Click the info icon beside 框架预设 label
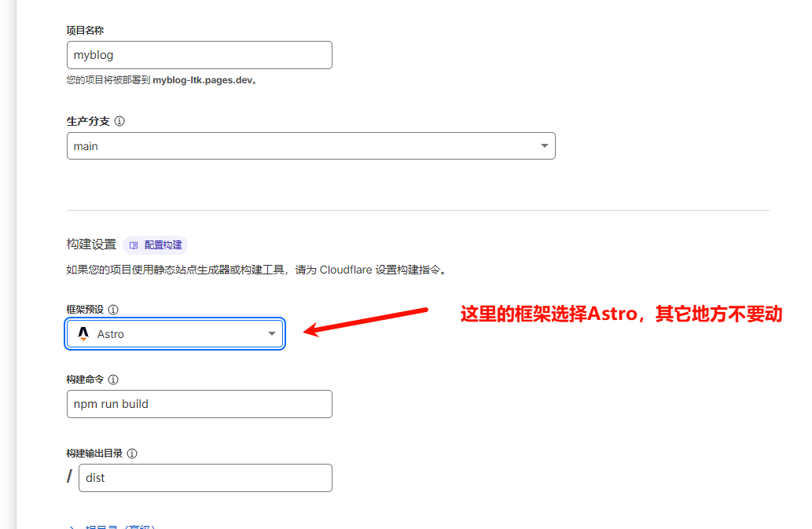 (115, 309)
